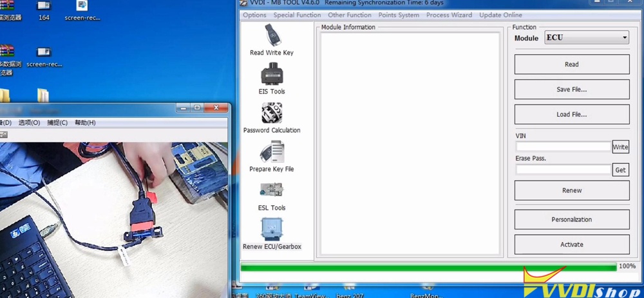
Task: Expand the Module ECU dropdown
Action: (587, 38)
